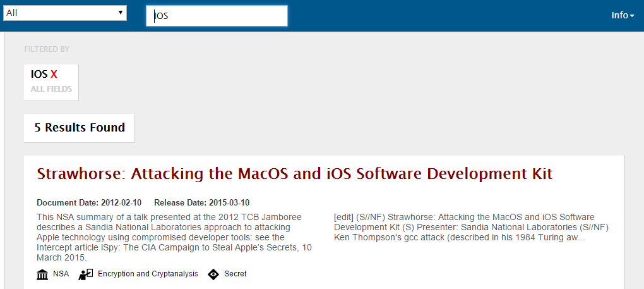Viewport: 644px width, 289px height.
Task: Click the IOS filter chip label
Action: click(x=39, y=75)
